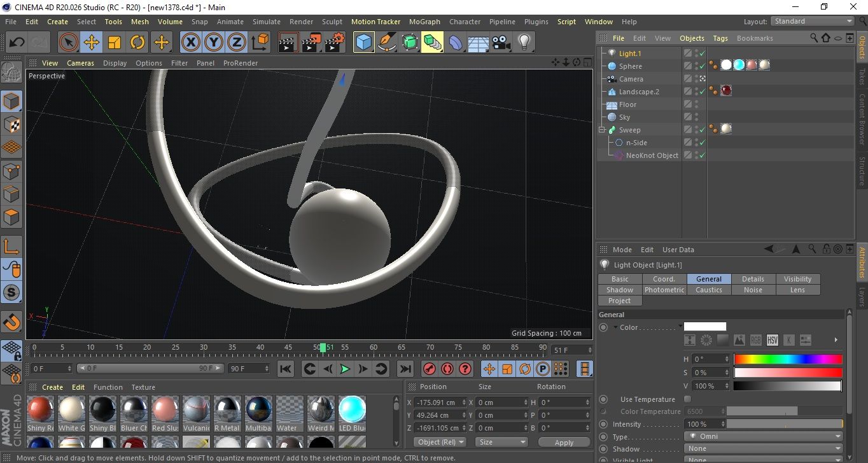Image resolution: width=868 pixels, height=463 pixels.
Task: Click the HSV color mode button
Action: click(x=772, y=340)
